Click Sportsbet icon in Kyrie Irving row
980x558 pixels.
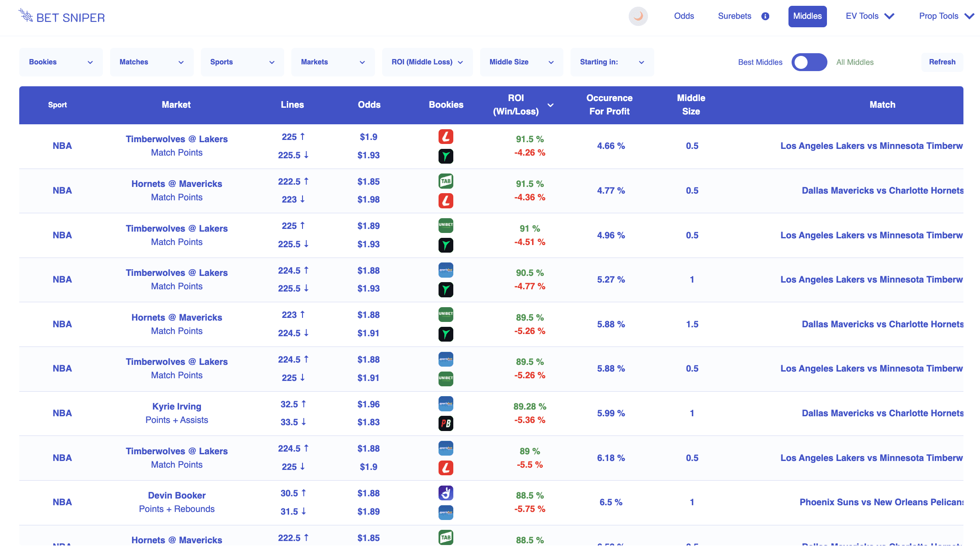coord(446,404)
